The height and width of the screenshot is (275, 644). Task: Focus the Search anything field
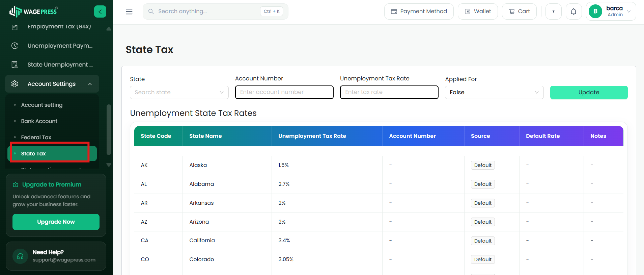tap(215, 11)
